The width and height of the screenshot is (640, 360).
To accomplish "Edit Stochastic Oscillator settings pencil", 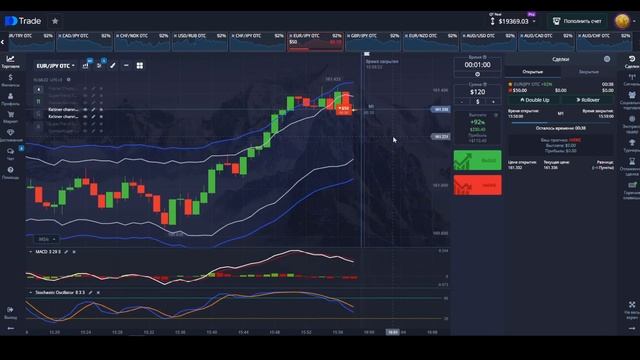I will [x=90, y=292].
